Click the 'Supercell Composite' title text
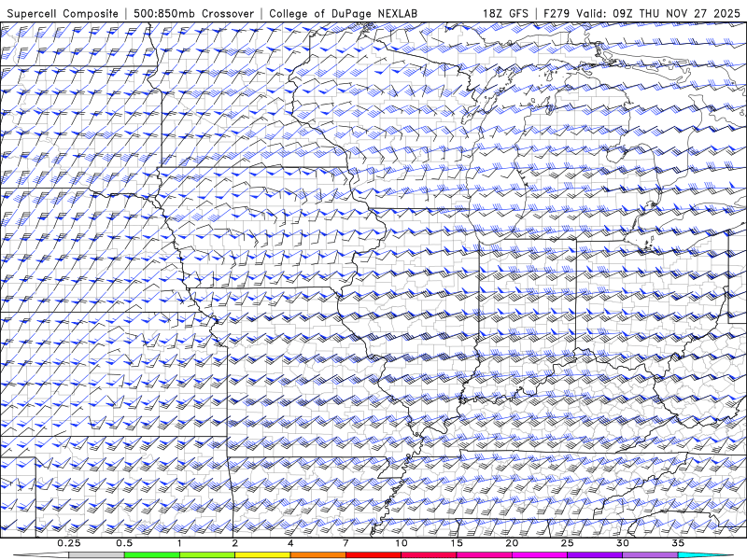This screenshot has width=747, height=560. point(63,13)
